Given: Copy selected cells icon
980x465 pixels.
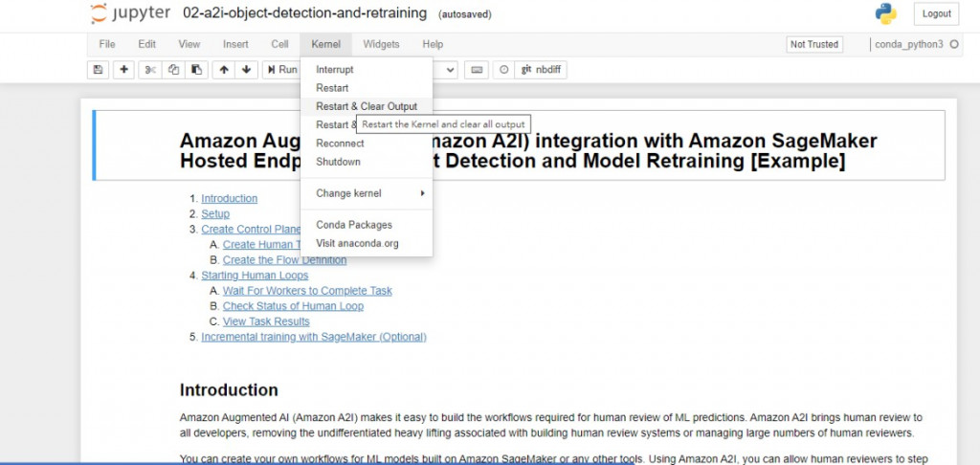Looking at the screenshot, I should coord(174,70).
